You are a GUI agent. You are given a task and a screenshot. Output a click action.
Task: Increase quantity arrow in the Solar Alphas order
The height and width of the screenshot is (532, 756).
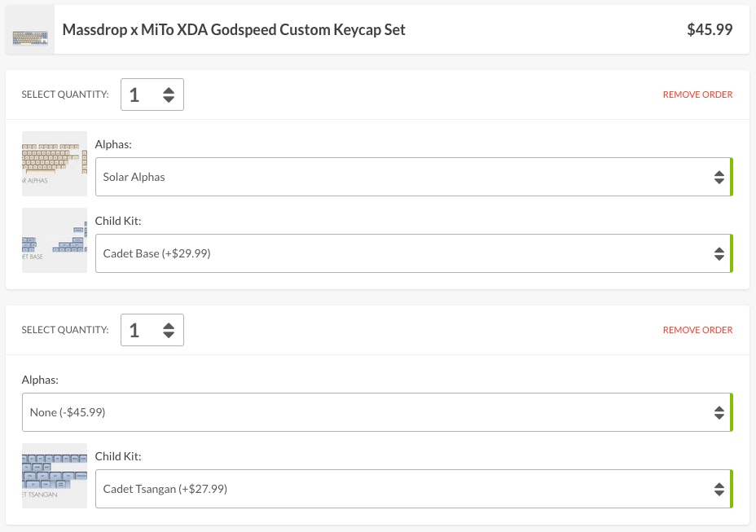tap(169, 90)
